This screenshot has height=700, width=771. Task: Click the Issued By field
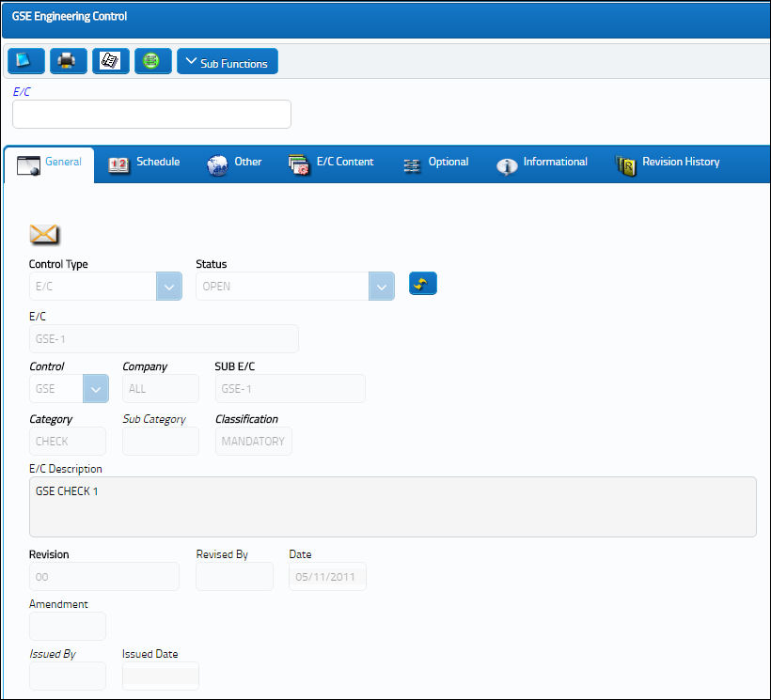(x=68, y=676)
